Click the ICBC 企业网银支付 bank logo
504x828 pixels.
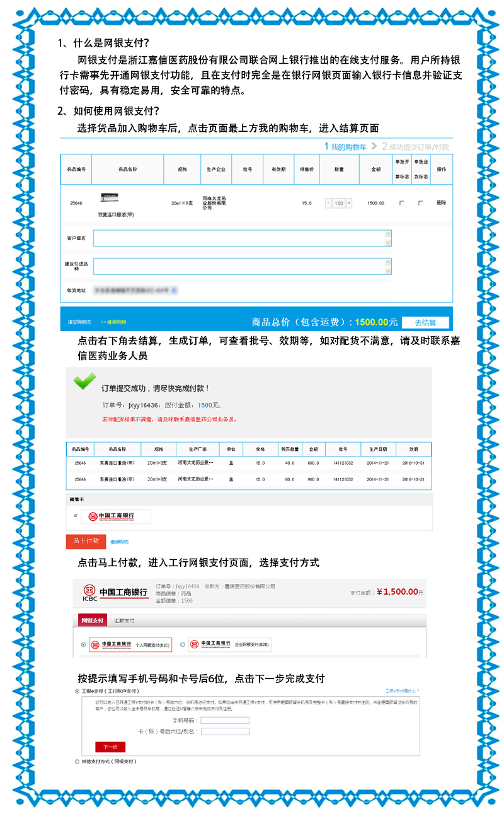(230, 644)
